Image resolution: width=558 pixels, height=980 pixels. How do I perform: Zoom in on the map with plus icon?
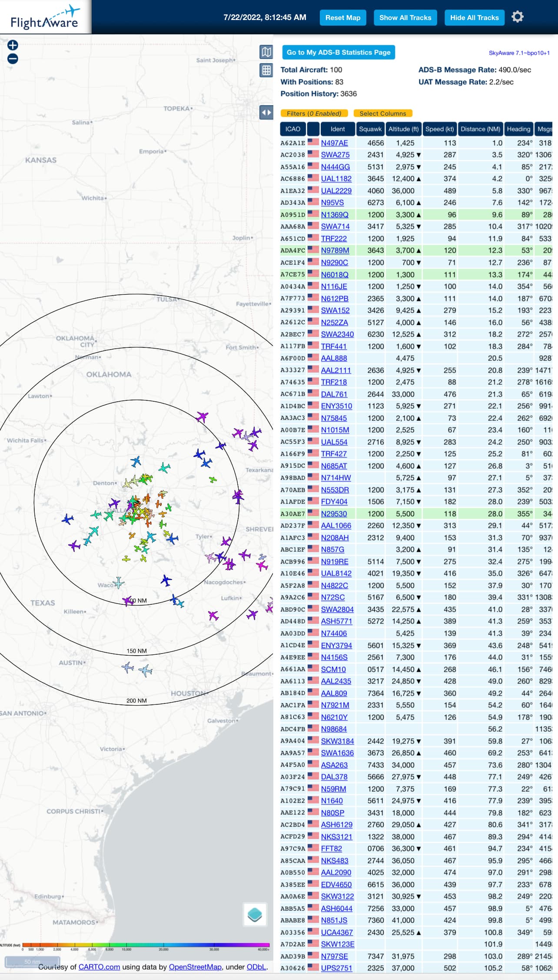pyautogui.click(x=13, y=45)
